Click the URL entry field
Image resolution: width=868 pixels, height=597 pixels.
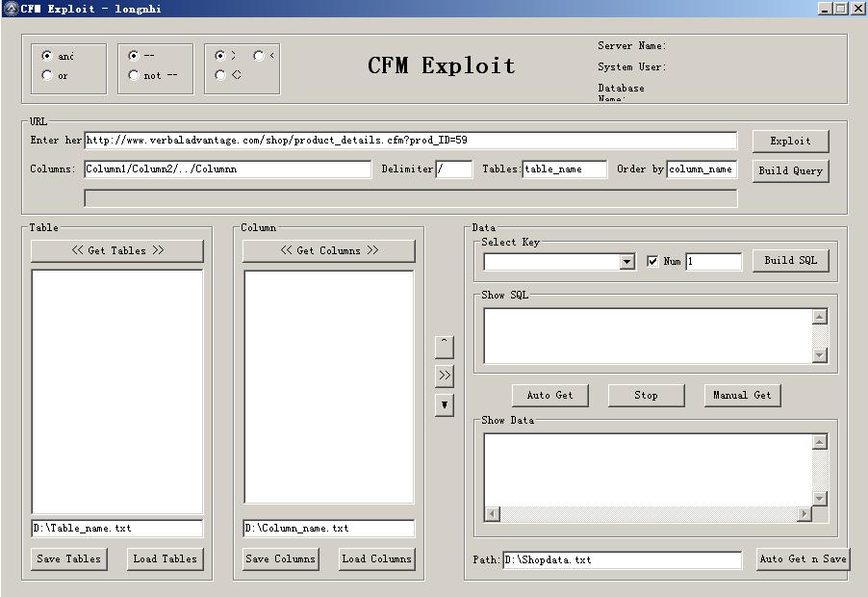click(x=410, y=141)
